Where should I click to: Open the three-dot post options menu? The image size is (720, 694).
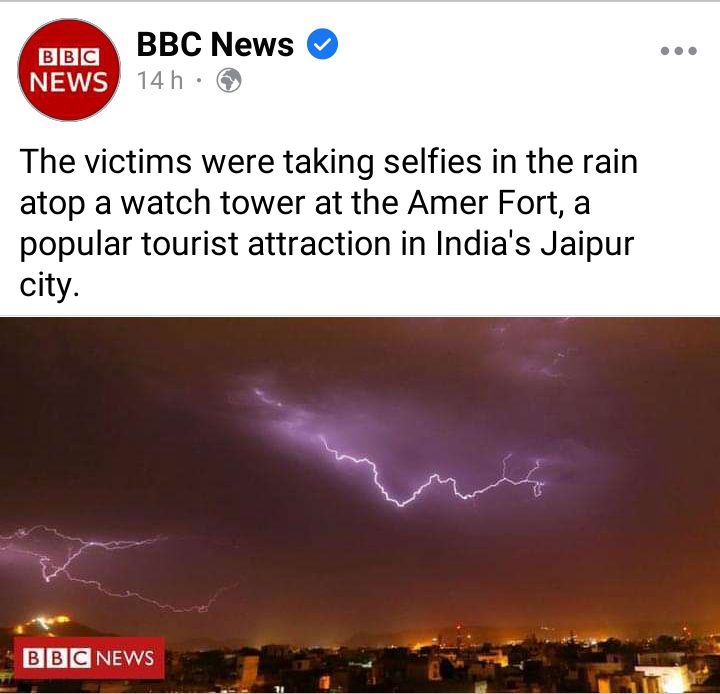coord(679,51)
